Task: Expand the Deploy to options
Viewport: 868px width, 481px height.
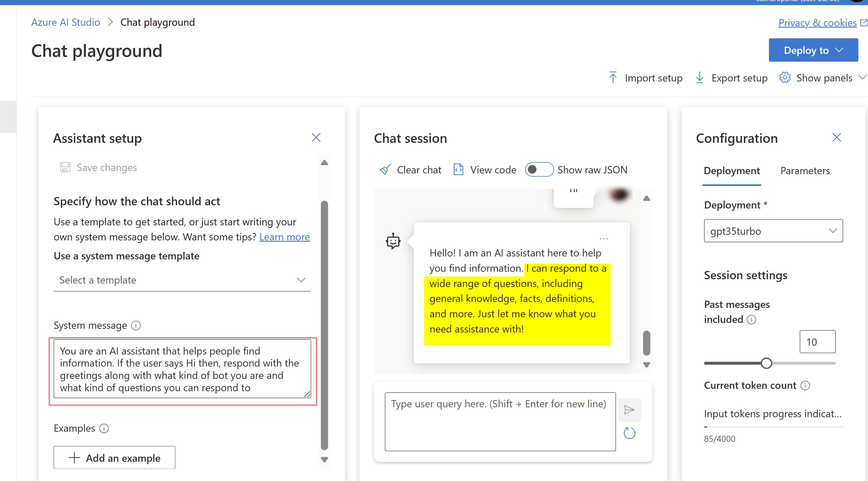Action: (813, 50)
